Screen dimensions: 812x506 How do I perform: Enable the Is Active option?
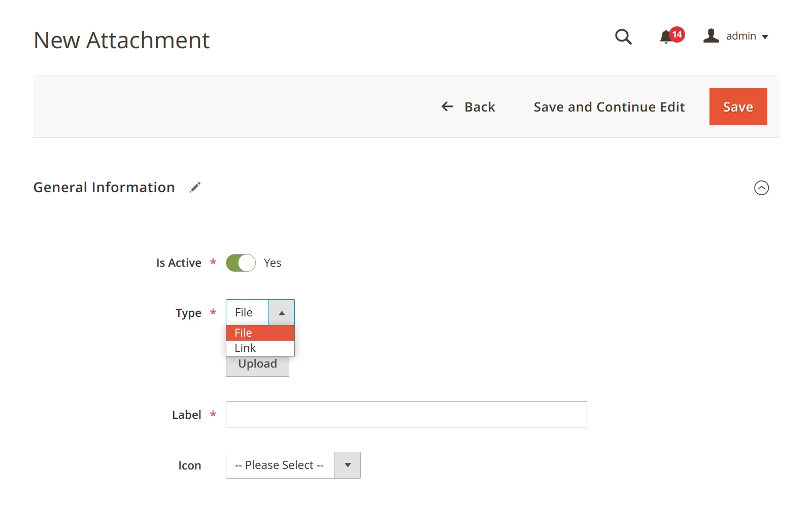coord(241,263)
